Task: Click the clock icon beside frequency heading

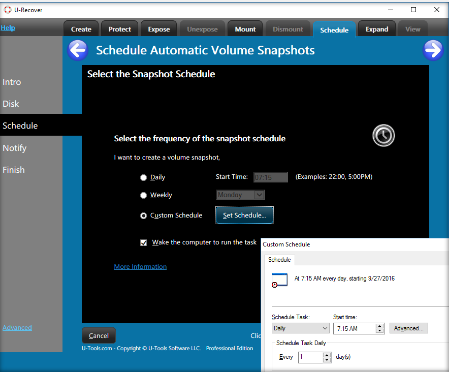Action: tap(383, 135)
